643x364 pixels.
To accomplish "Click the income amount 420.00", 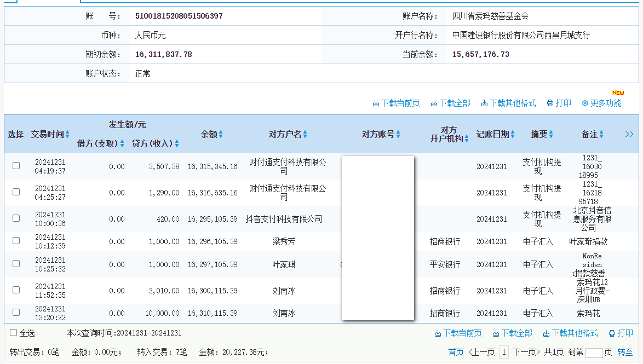I will [168, 219].
